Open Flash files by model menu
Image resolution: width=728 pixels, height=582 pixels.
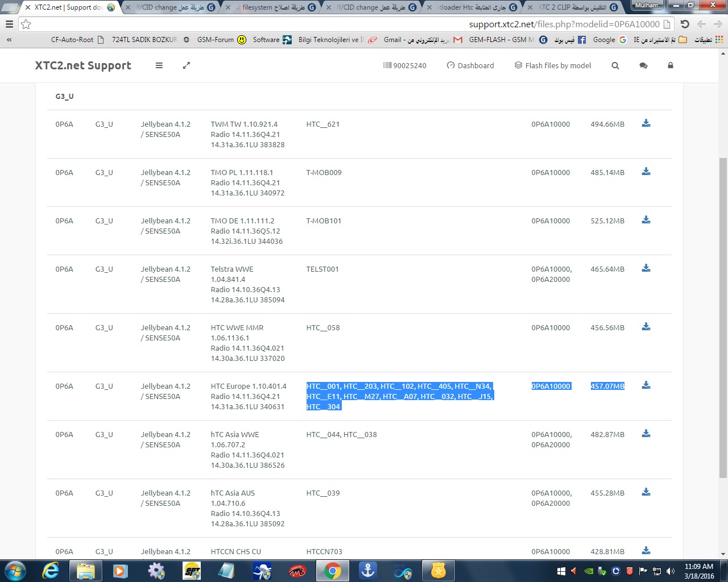tap(553, 65)
